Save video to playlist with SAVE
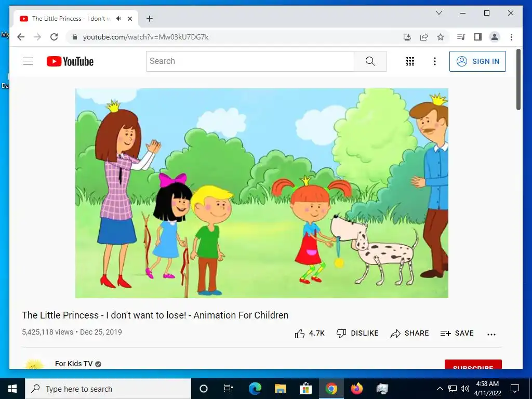Image resolution: width=532 pixels, height=399 pixels. (x=457, y=334)
